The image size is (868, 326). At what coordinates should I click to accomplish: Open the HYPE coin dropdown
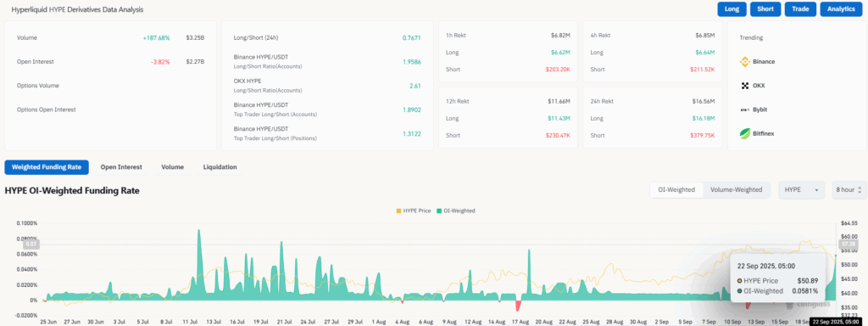(802, 189)
